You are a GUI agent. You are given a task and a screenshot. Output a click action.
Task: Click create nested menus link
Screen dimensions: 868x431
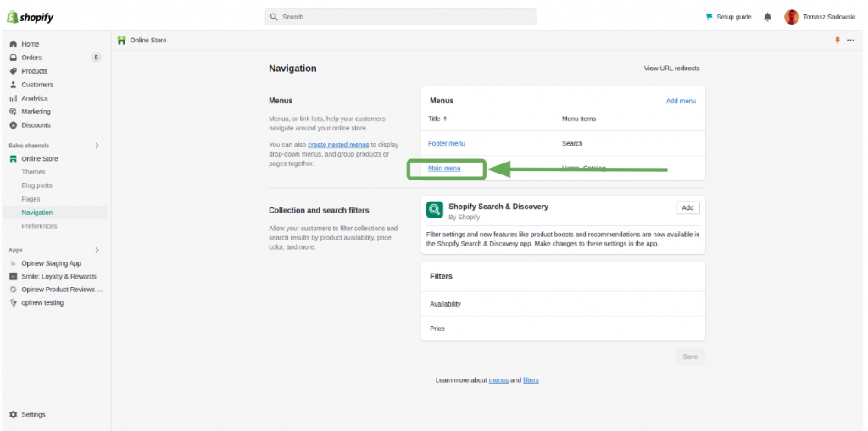click(x=338, y=145)
